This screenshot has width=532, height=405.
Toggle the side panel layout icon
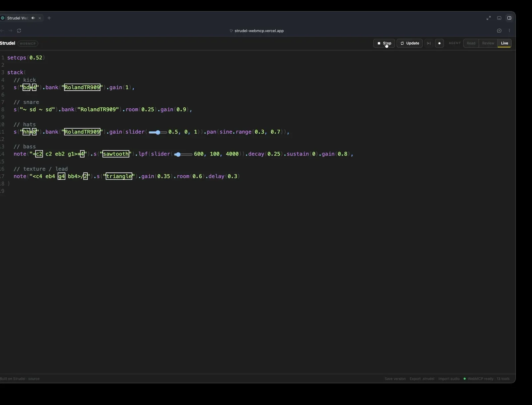509,18
